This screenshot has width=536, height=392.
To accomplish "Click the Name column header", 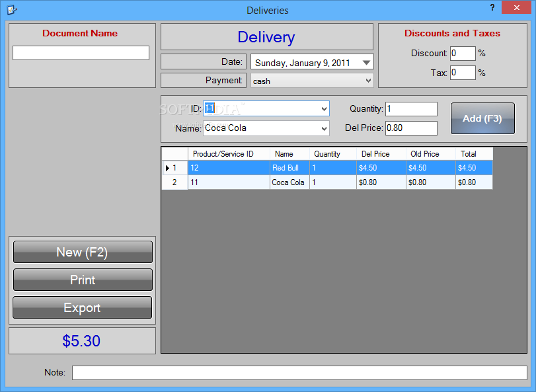I will click(x=289, y=154).
